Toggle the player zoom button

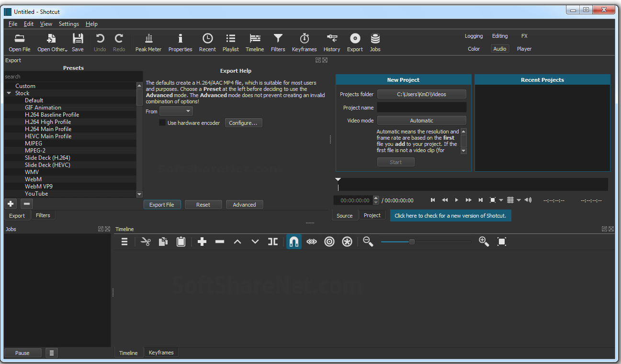[x=493, y=200]
